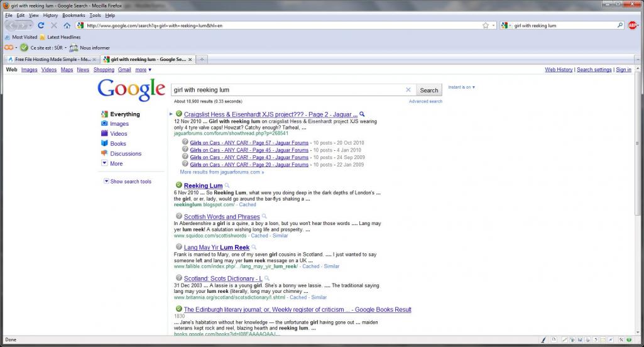This screenshot has width=644, height=347.
Task: Reload the page with the refresh icon
Action: click(41, 26)
